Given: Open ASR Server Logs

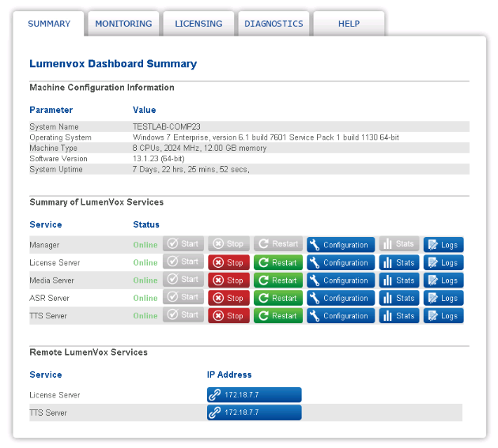Looking at the screenshot, I should 443,298.
